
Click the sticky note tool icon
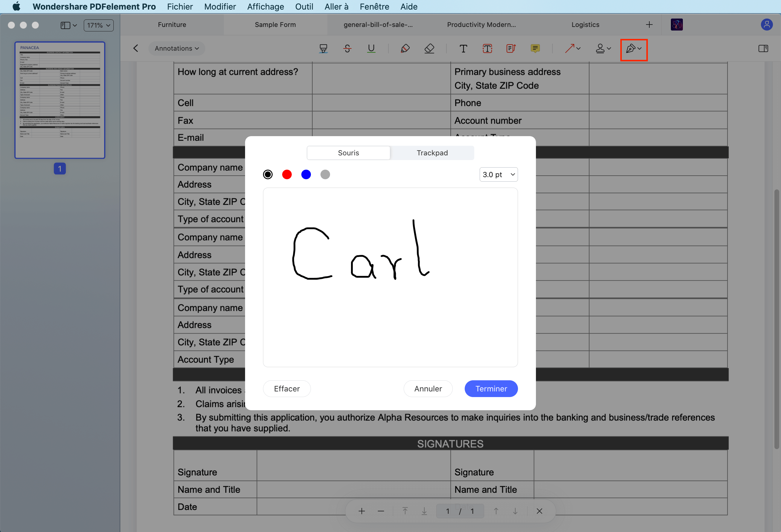535,48
